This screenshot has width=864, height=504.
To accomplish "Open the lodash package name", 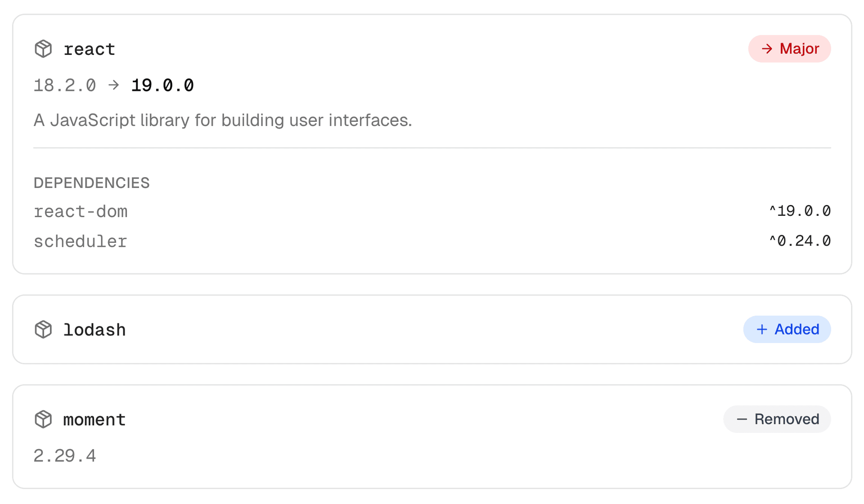I will tap(94, 330).
